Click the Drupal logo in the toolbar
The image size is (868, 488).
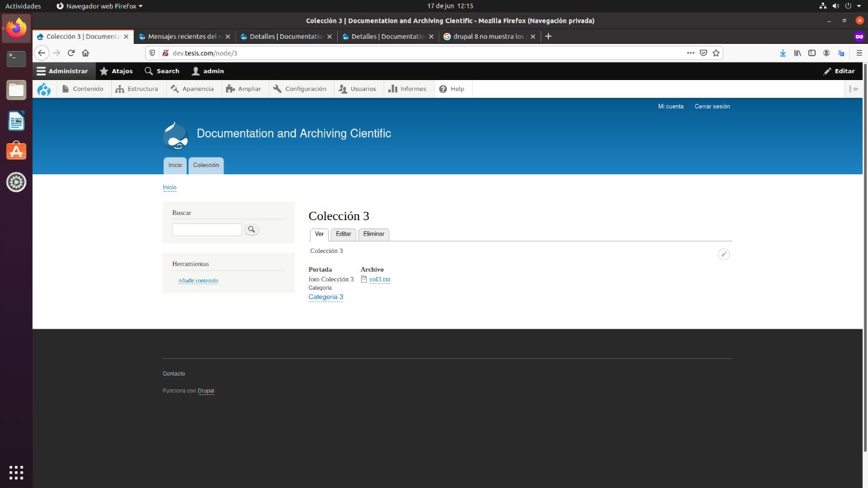tap(43, 88)
